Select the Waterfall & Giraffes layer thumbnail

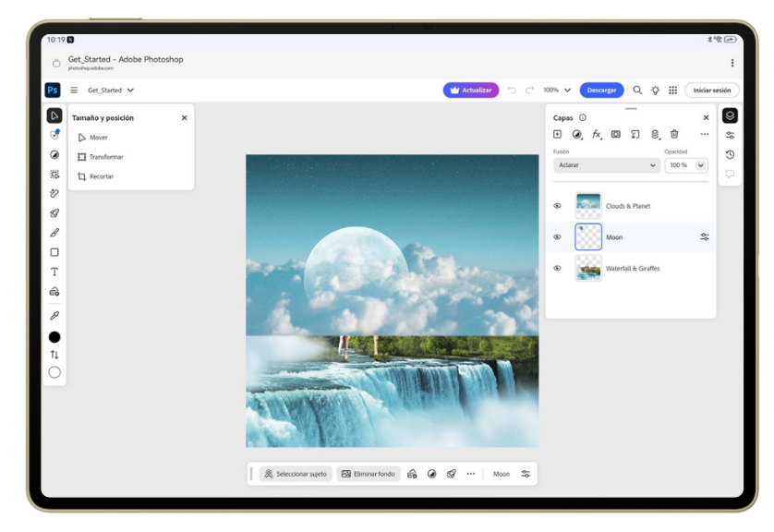click(588, 269)
